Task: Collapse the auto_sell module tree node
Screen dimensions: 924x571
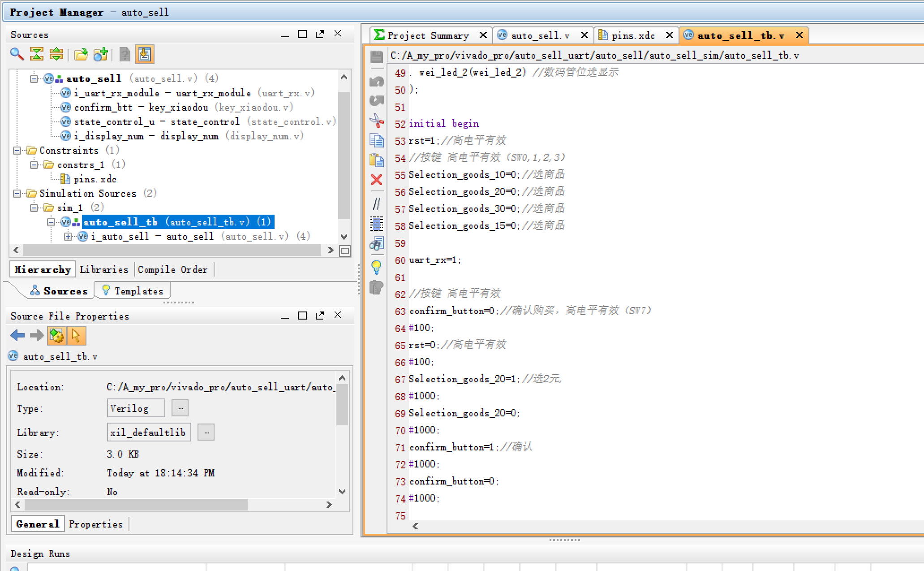Action: 34,79
